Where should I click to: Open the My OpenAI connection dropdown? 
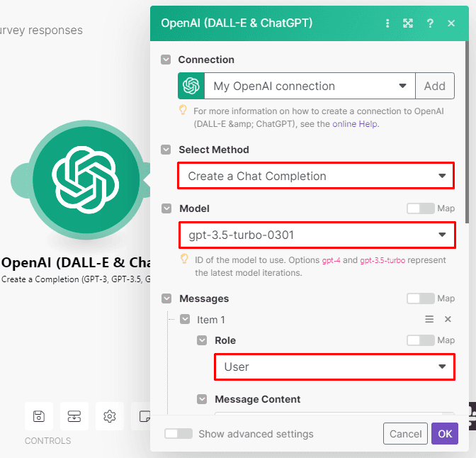tap(310, 86)
